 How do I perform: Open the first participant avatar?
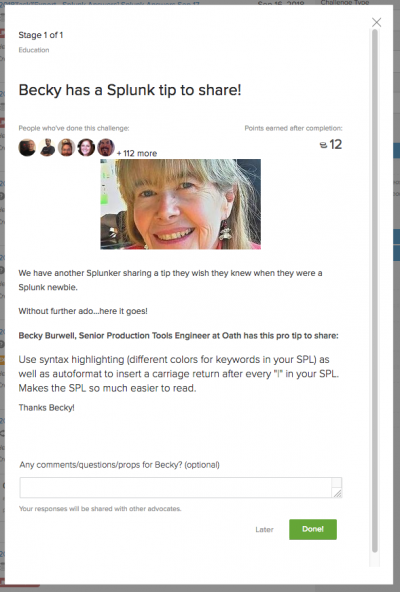27,147
